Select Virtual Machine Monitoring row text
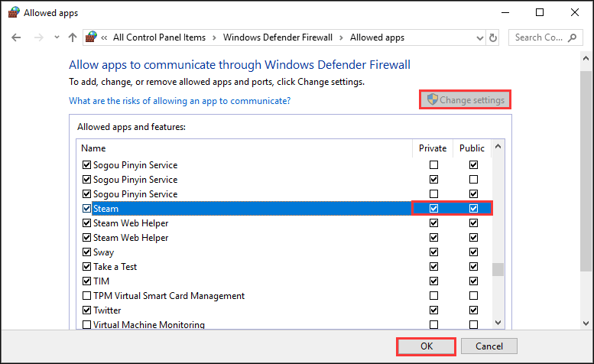 (149, 324)
